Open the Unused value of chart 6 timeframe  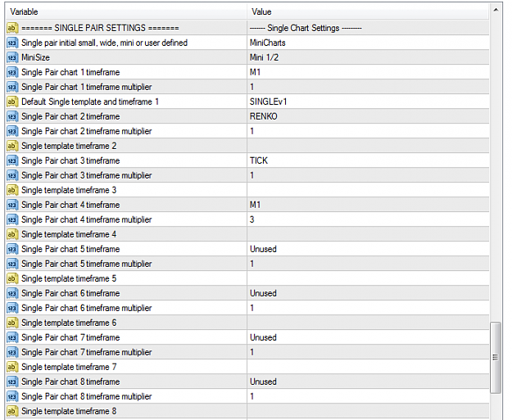[368, 293]
